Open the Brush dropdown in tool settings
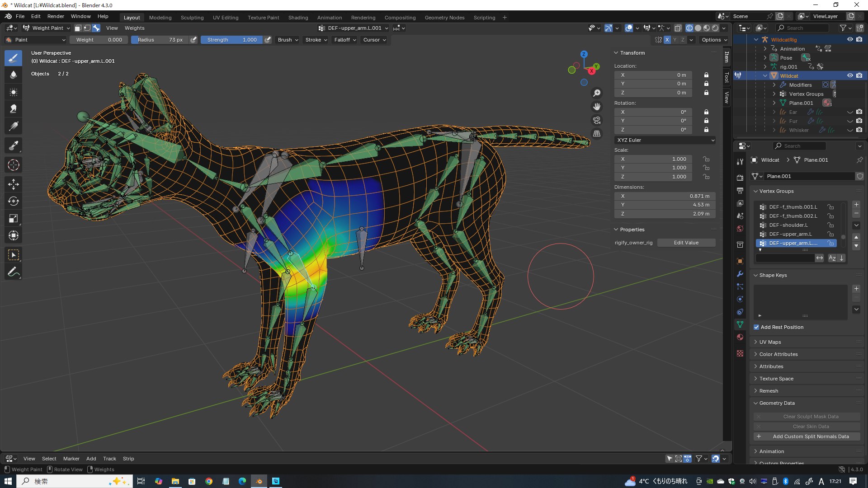 (288, 40)
